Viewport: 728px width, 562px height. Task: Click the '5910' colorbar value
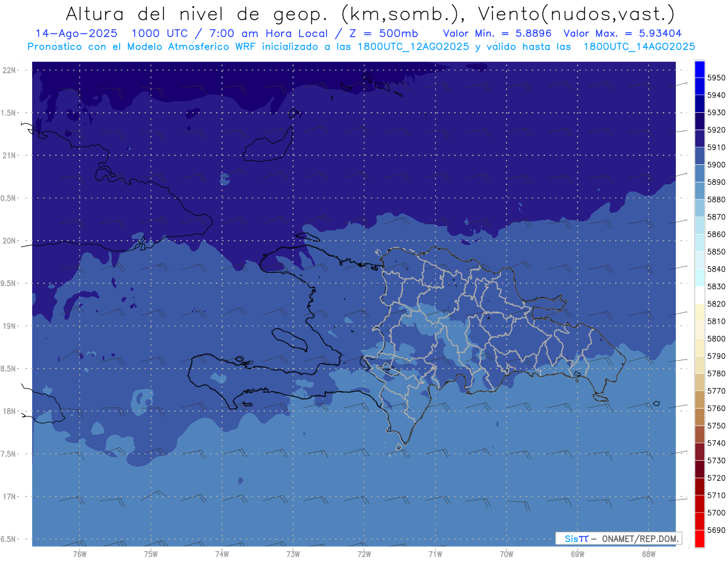[716, 147]
